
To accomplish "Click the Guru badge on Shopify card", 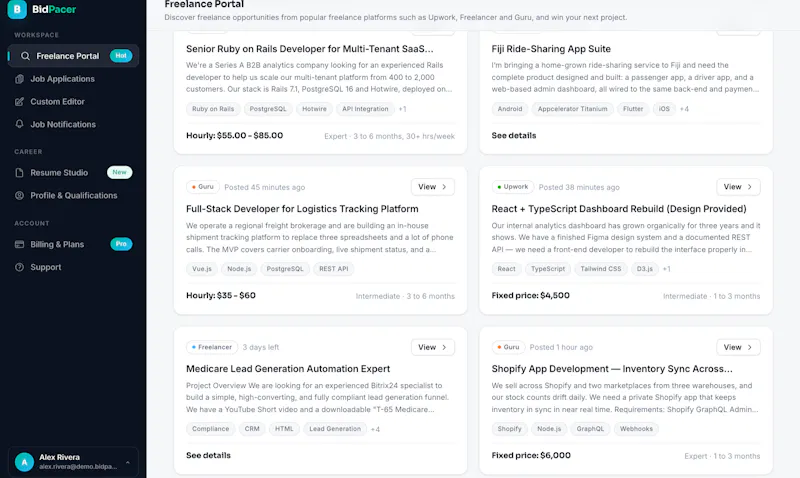I will coord(508,347).
